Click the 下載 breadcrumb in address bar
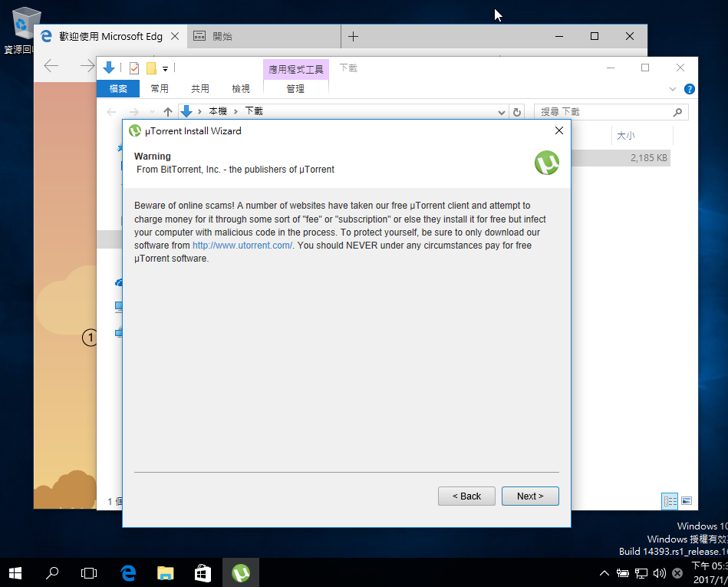The width and height of the screenshot is (728, 587). pyautogui.click(x=254, y=111)
